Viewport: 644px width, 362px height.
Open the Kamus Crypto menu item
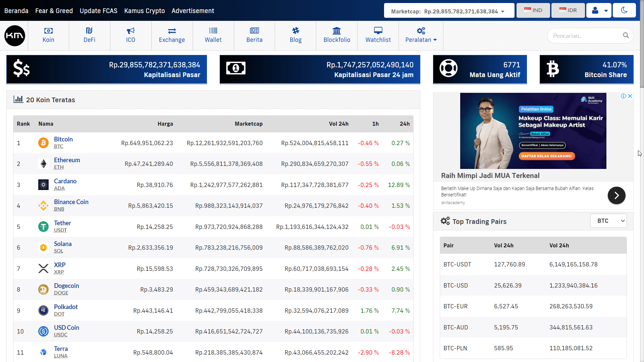[145, 11]
